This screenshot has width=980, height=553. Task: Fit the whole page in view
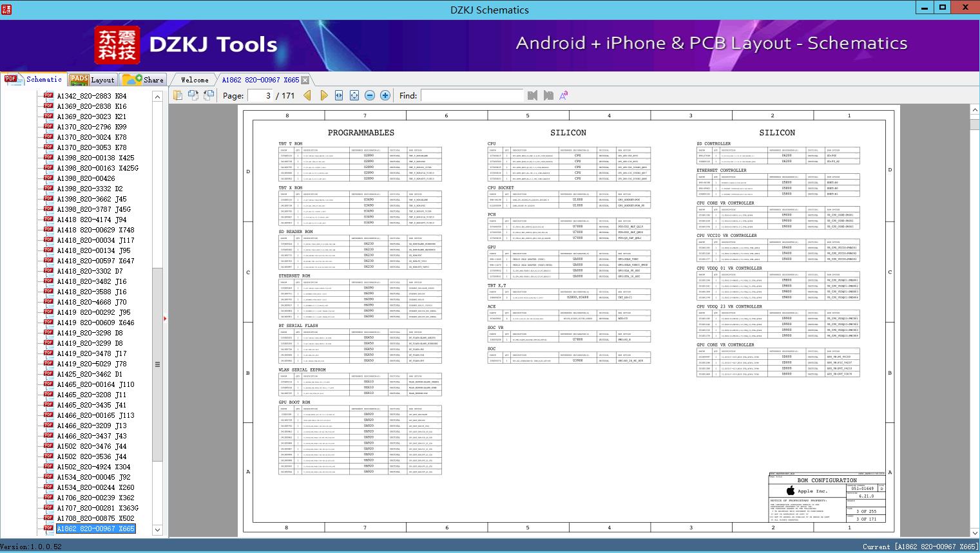pyautogui.click(x=354, y=95)
